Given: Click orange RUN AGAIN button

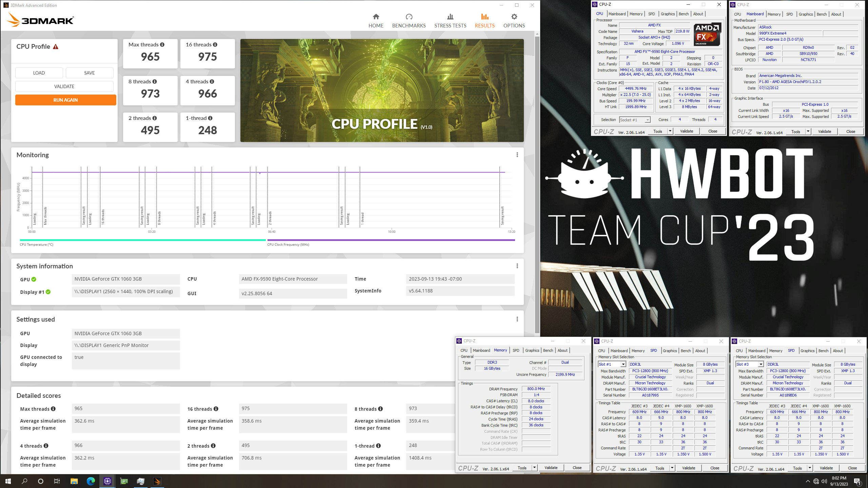Looking at the screenshot, I should [65, 100].
